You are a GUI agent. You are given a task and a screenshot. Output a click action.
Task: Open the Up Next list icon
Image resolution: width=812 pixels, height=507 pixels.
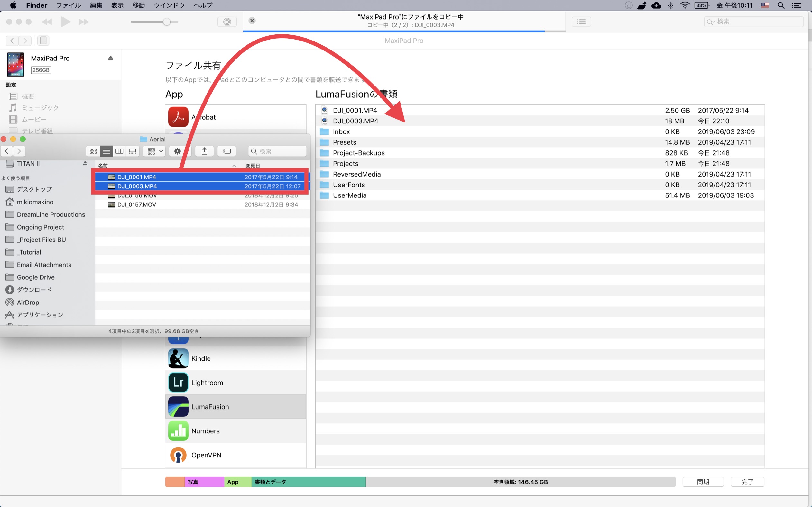(581, 22)
